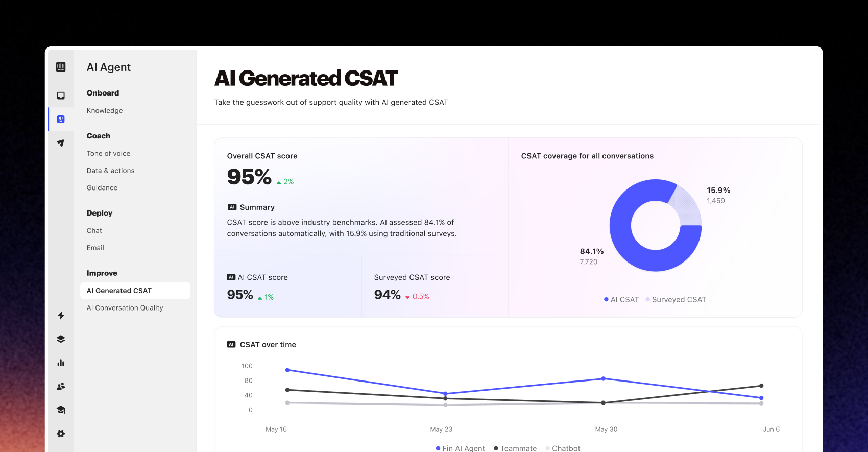The height and width of the screenshot is (452, 868).
Task: Open the Intercom home icon at sidebar top
Action: (x=61, y=67)
